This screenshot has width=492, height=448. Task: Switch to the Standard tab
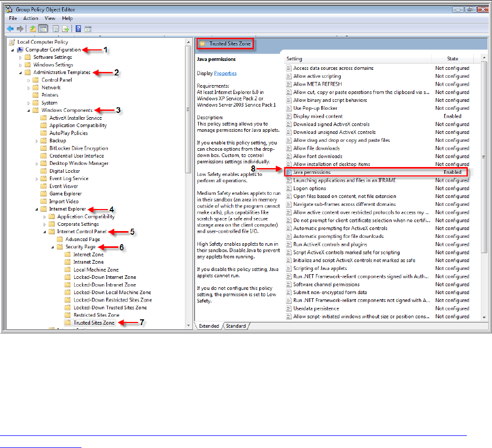click(235, 326)
